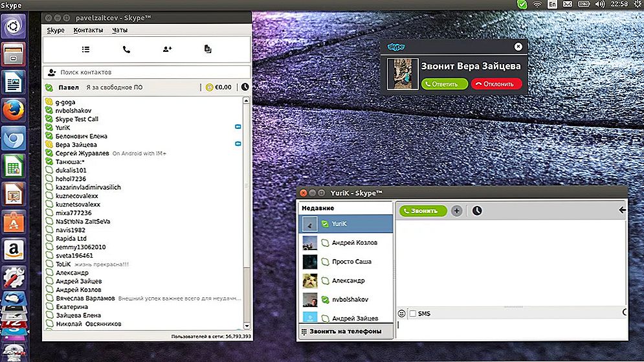This screenshot has width=644, height=362.
Task: Answer the call with Ответить
Action: (445, 84)
